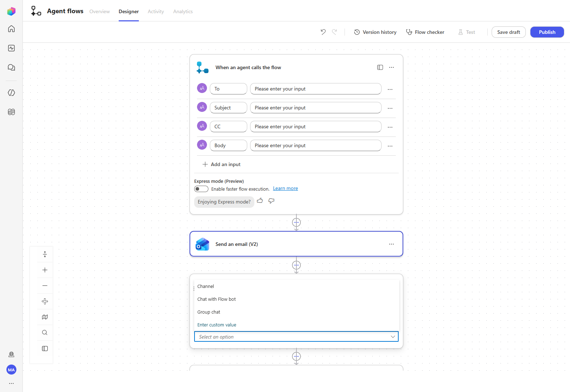The image size is (570, 392).
Task: Click the fit-to-view canvas icon
Action: point(45,301)
